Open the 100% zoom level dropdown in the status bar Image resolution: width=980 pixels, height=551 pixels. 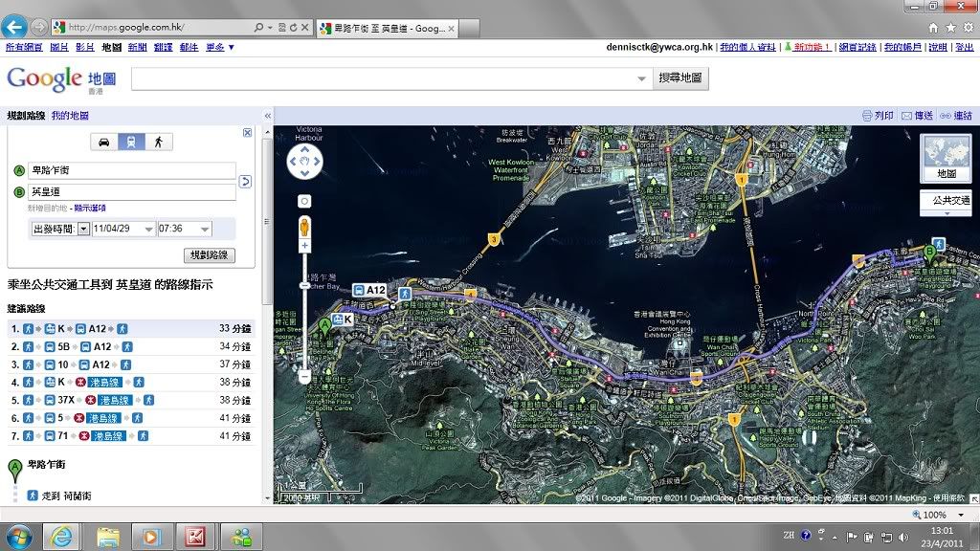coord(961,515)
